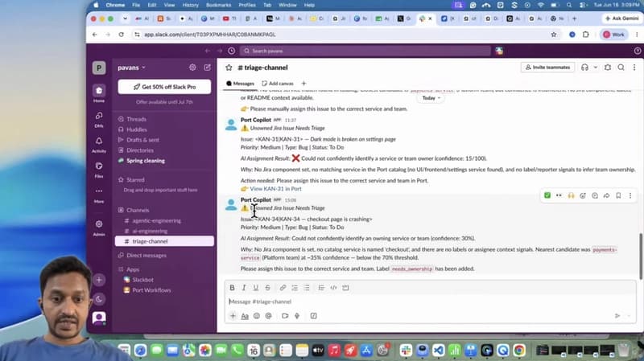Viewport: 644px width, 361px height.
Task: Record an audio clip with microphone icon
Action: [x=297, y=316]
